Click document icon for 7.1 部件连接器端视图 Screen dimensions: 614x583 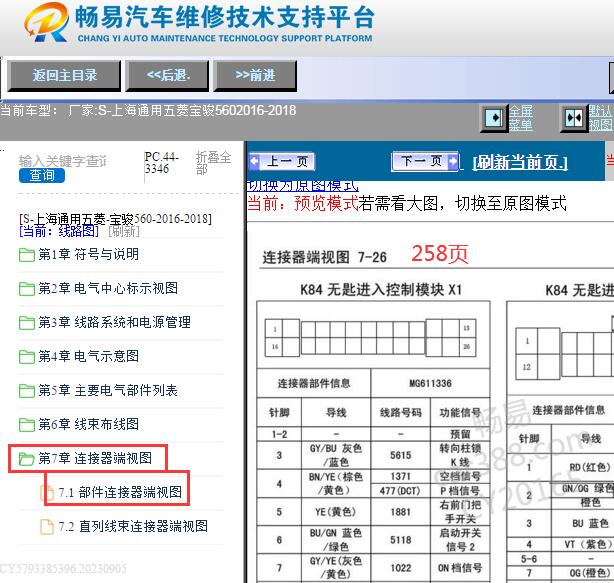47,493
